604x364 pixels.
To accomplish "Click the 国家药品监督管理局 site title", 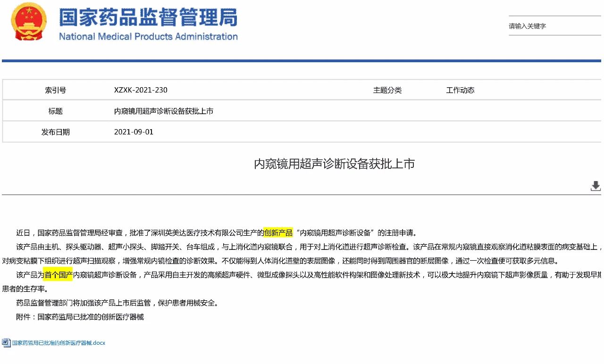I will pos(148,17).
